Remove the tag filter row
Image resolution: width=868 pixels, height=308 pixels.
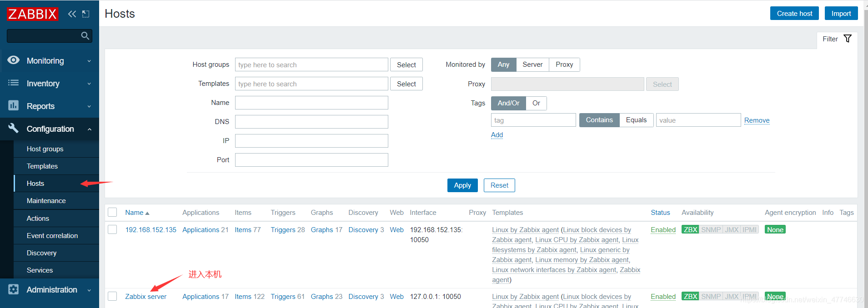tap(757, 120)
